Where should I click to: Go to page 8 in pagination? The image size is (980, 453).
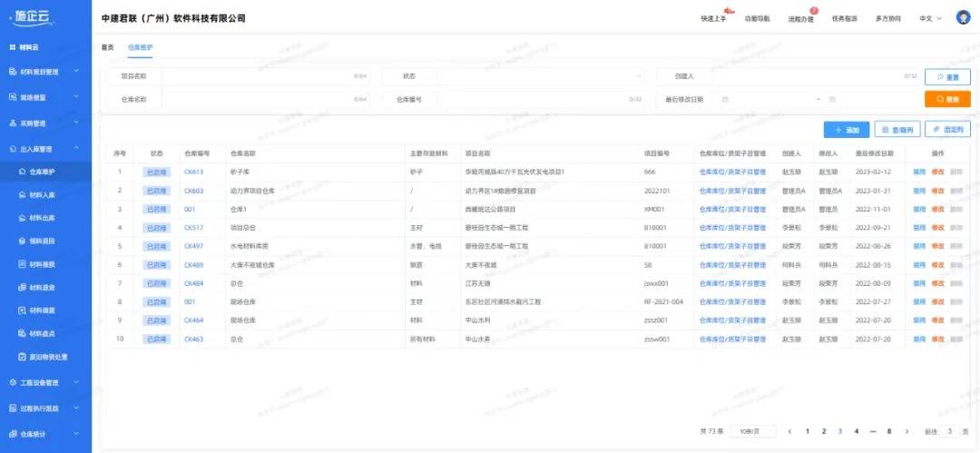[888, 431]
